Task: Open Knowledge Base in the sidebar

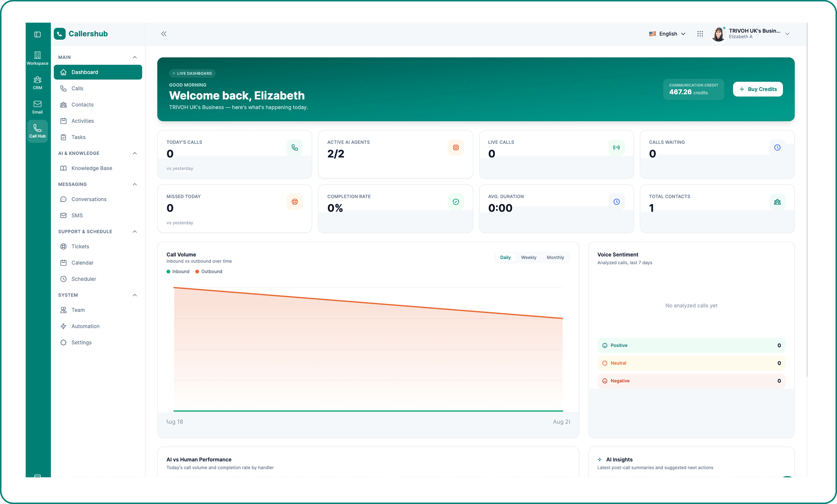Action: pyautogui.click(x=98, y=168)
